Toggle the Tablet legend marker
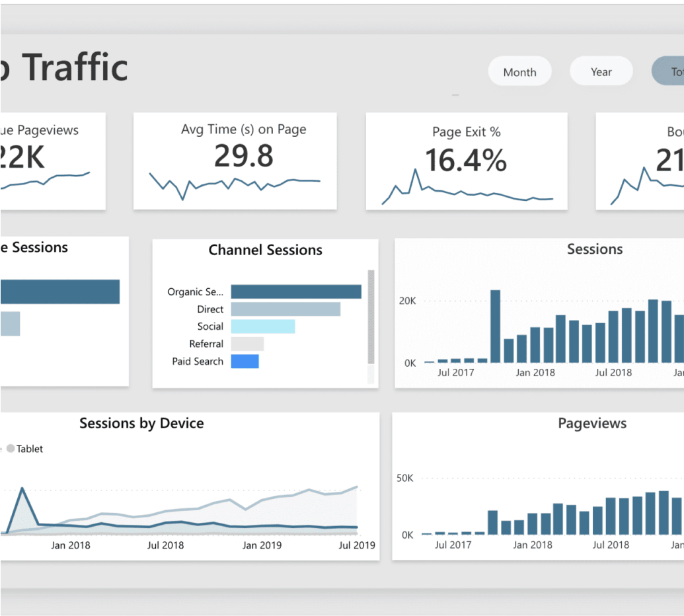 pos(11,449)
